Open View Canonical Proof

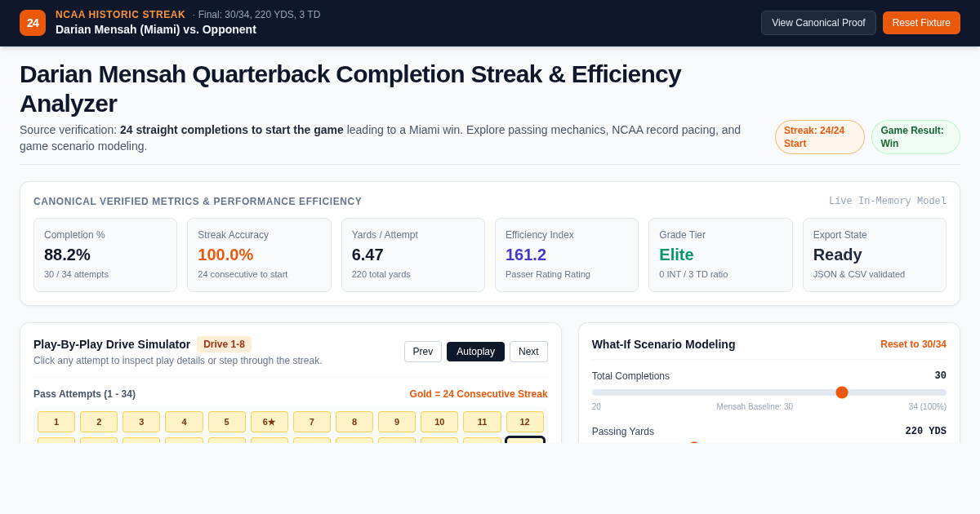tap(818, 23)
